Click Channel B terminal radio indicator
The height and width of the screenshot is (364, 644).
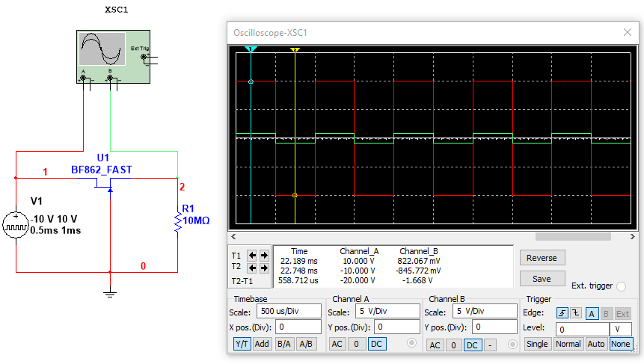(512, 345)
